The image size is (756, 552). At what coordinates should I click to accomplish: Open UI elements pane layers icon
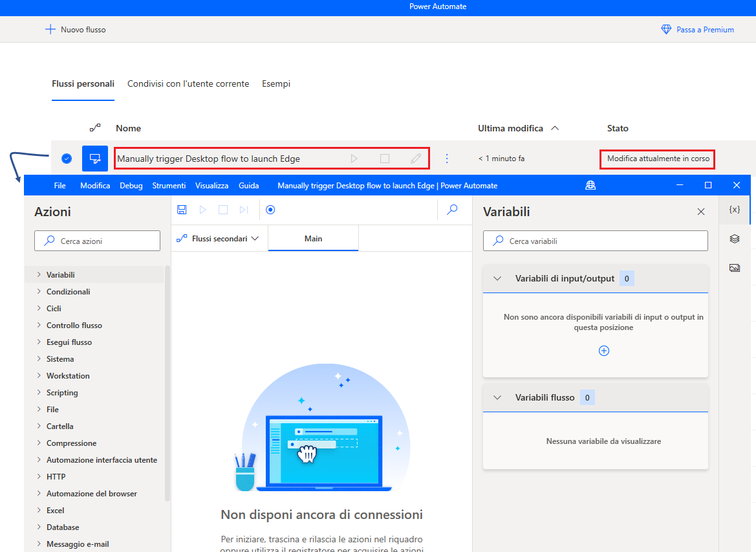coord(734,239)
